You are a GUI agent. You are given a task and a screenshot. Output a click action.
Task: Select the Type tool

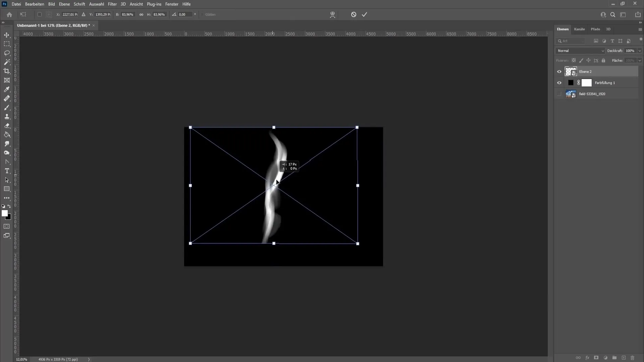7,171
